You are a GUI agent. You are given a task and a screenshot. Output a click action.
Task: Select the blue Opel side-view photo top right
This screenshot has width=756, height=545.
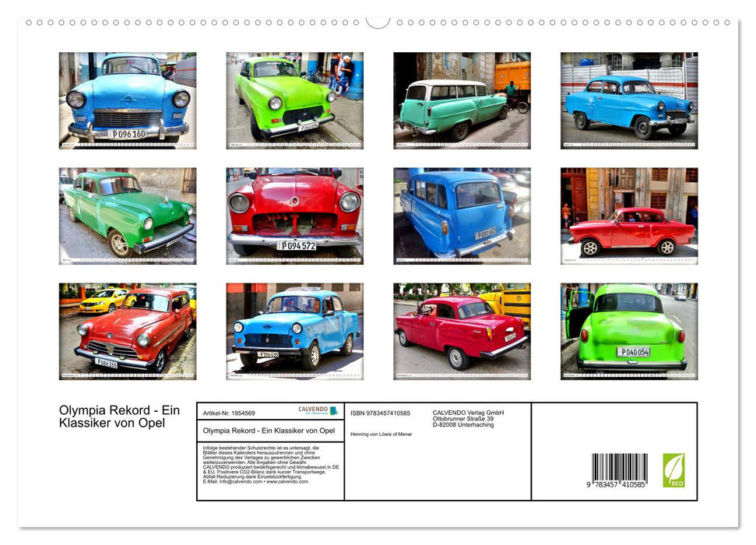coord(627,99)
